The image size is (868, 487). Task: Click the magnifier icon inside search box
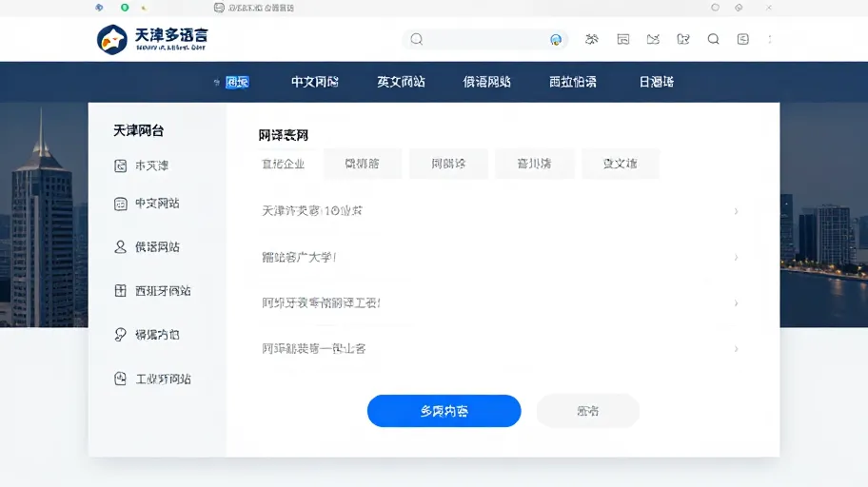417,39
